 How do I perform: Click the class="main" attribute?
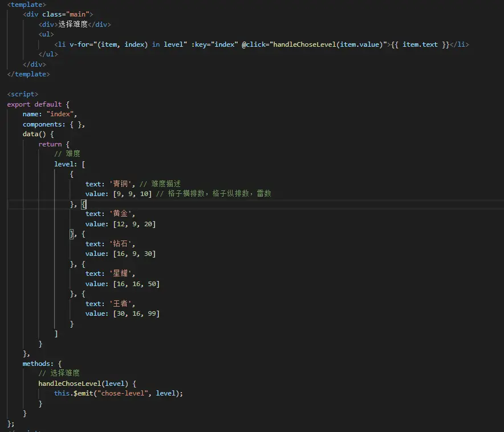pos(66,14)
